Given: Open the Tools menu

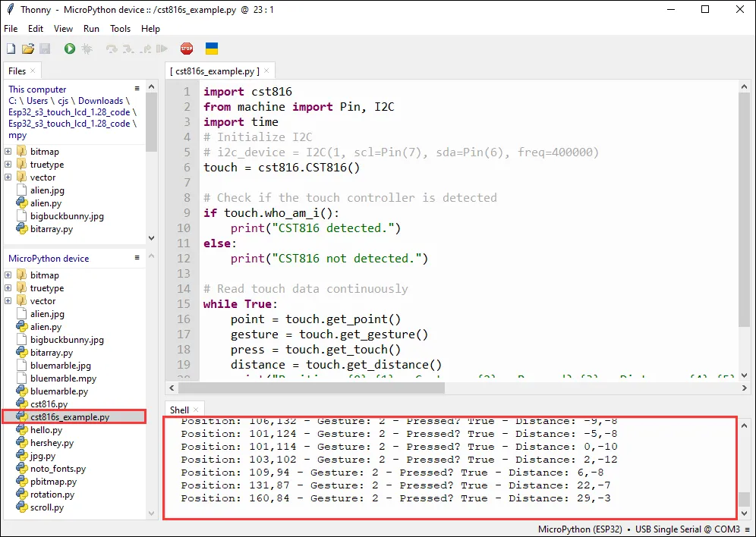Looking at the screenshot, I should pos(120,29).
